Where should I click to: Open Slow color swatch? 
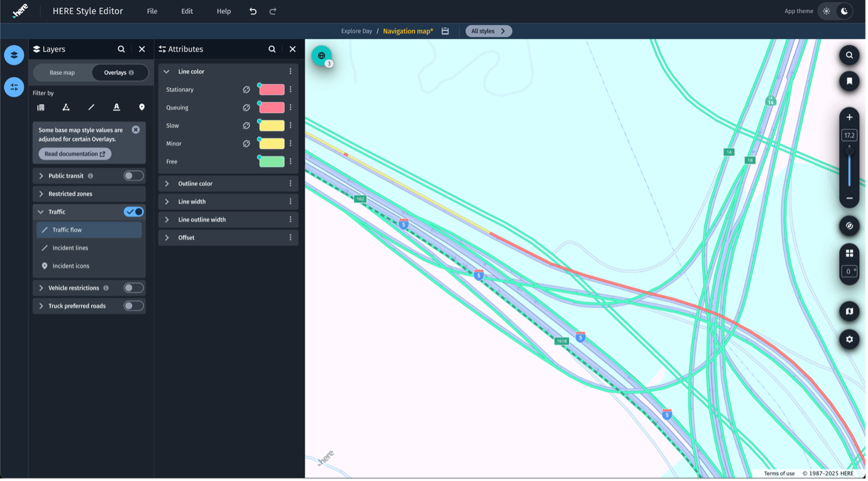click(x=272, y=126)
